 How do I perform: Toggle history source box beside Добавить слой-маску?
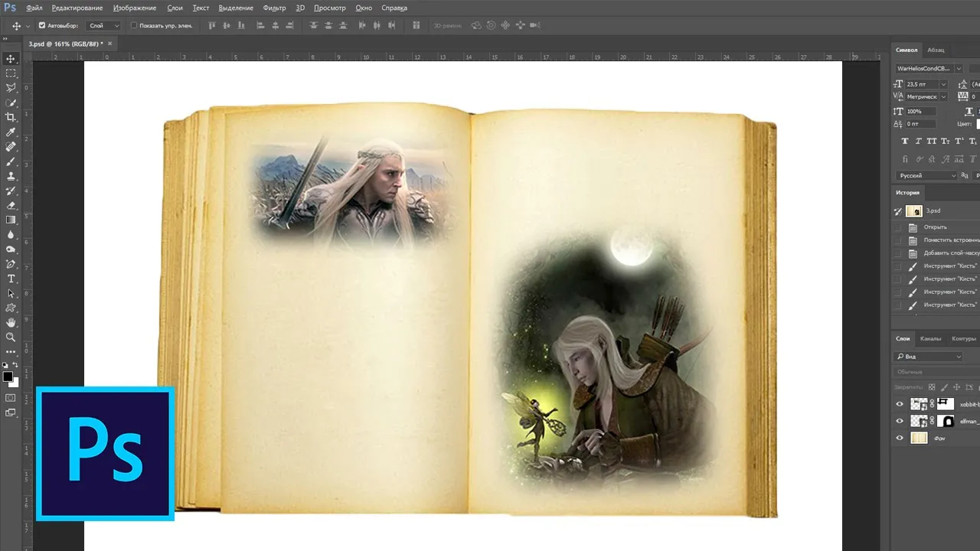898,253
